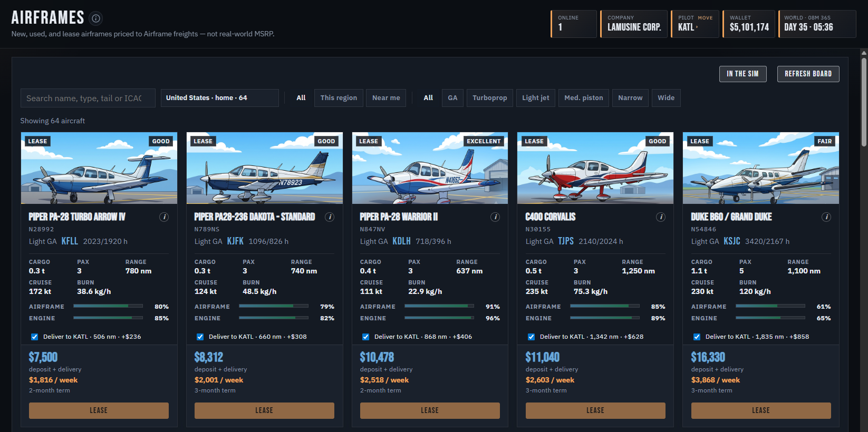
Task: Click the REFRESH BOARD button
Action: [808, 74]
